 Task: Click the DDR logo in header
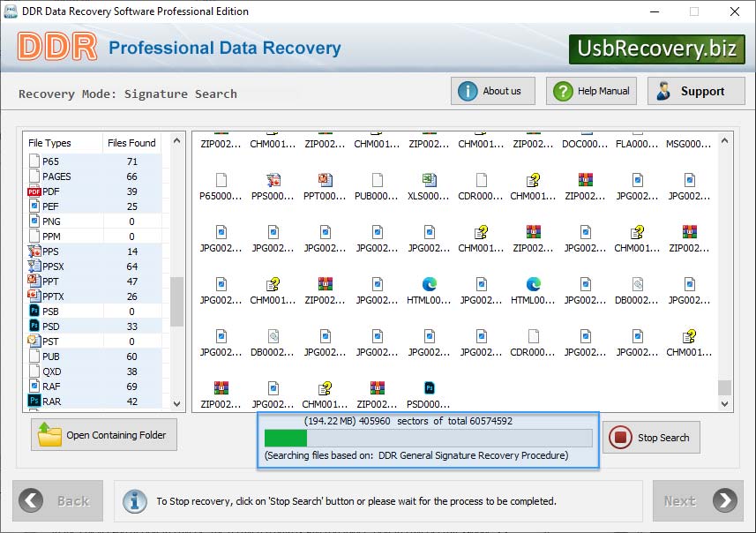point(57,47)
